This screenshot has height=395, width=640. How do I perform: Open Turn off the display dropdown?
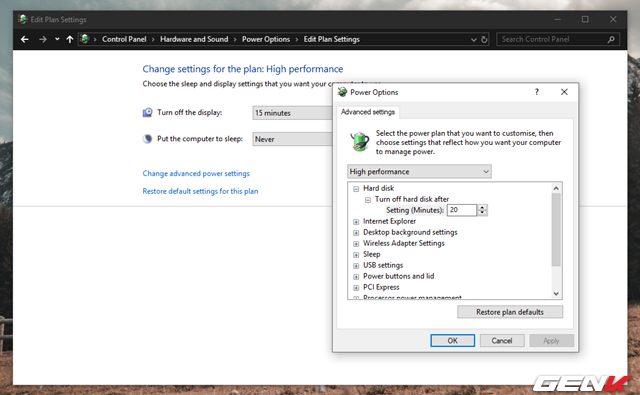pyautogui.click(x=293, y=113)
